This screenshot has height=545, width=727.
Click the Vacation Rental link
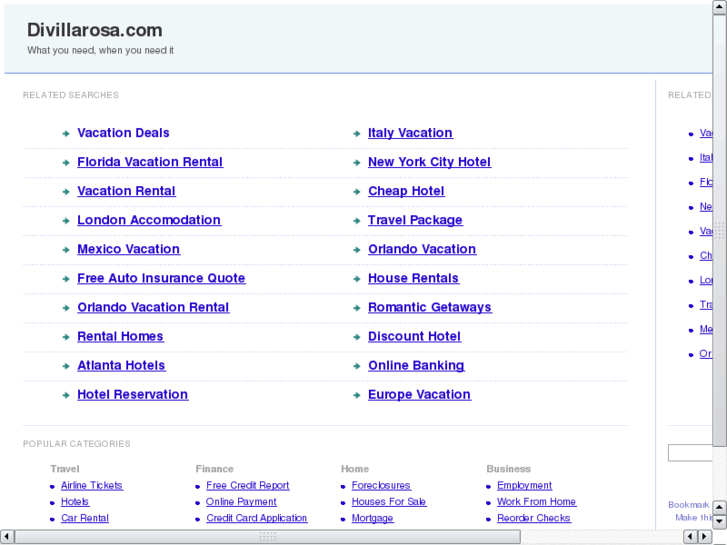[x=126, y=191]
